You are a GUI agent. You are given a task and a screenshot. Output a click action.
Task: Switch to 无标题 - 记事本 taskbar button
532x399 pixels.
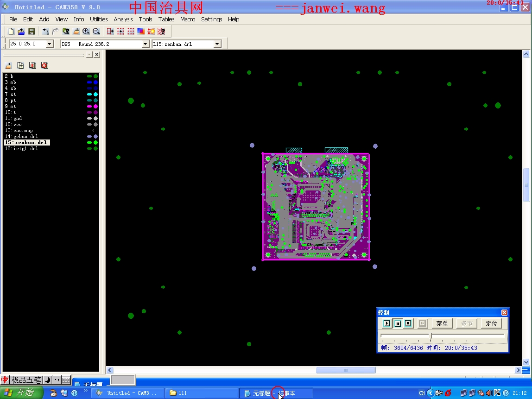click(275, 393)
